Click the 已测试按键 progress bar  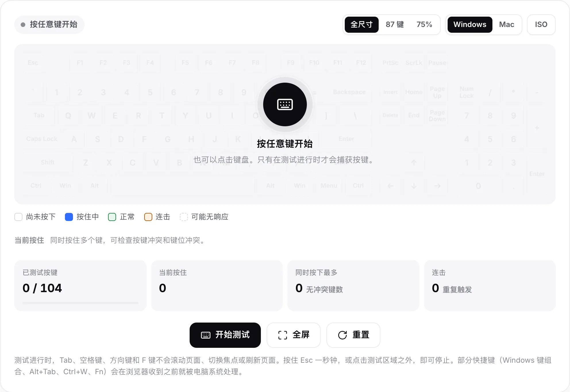coord(80,303)
